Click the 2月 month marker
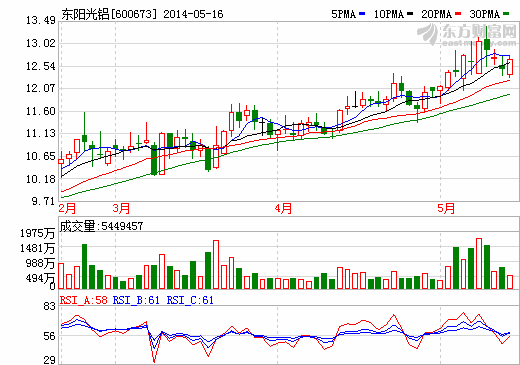This screenshot has height=365, width=520. [x=67, y=209]
